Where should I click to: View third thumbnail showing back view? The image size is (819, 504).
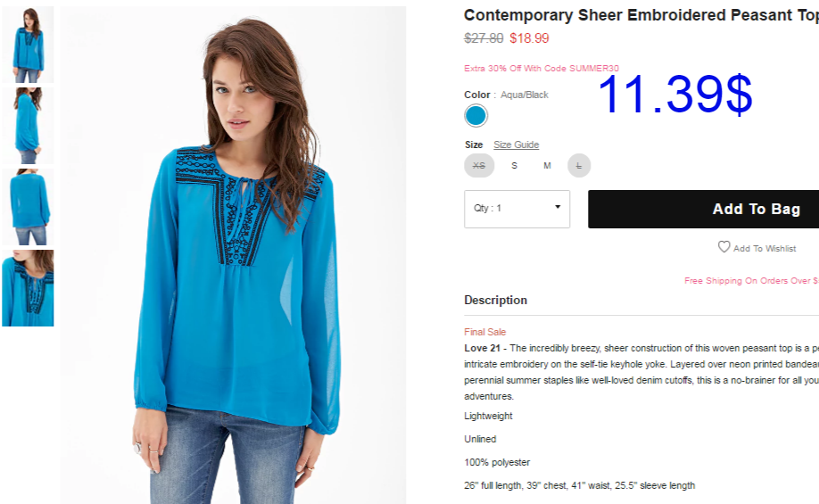28,207
